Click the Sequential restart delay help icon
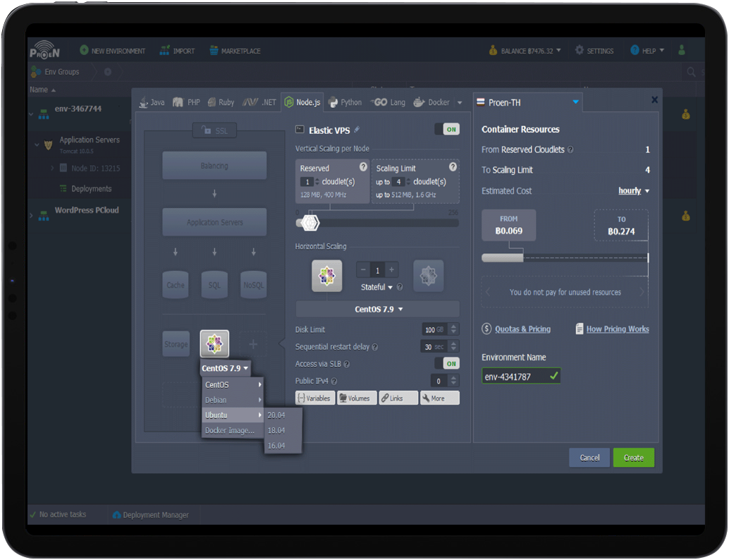Viewport: 729px width, 560px height. point(375,347)
